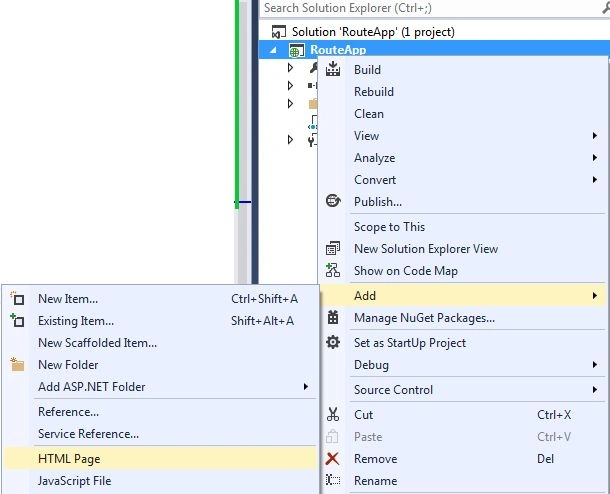The width and height of the screenshot is (610, 494).
Task: Click the Ctrl+X shortcut text
Action: (x=554, y=415)
